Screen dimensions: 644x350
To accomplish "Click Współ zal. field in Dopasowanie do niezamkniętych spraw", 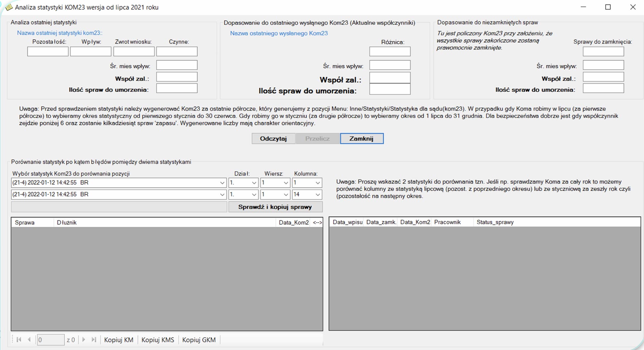I will [603, 77].
